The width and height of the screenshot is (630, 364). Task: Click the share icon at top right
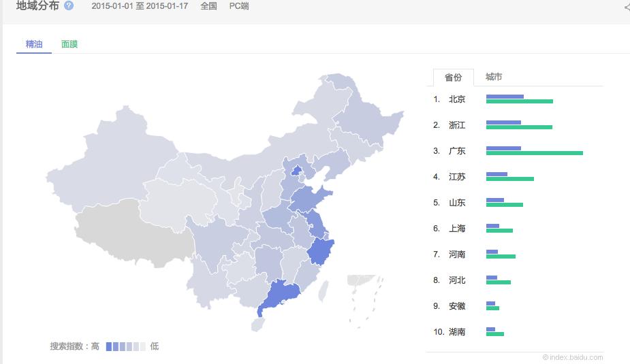(627, 7)
